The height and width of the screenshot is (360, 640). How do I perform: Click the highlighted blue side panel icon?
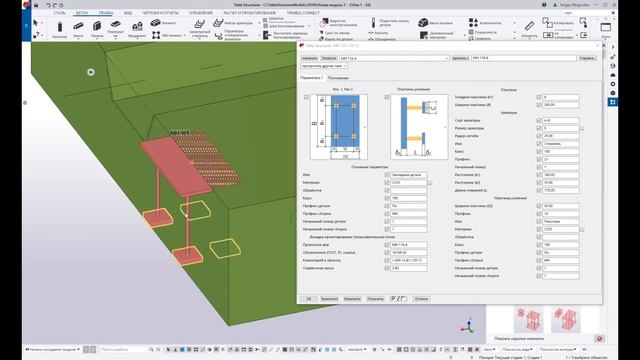(x=612, y=102)
